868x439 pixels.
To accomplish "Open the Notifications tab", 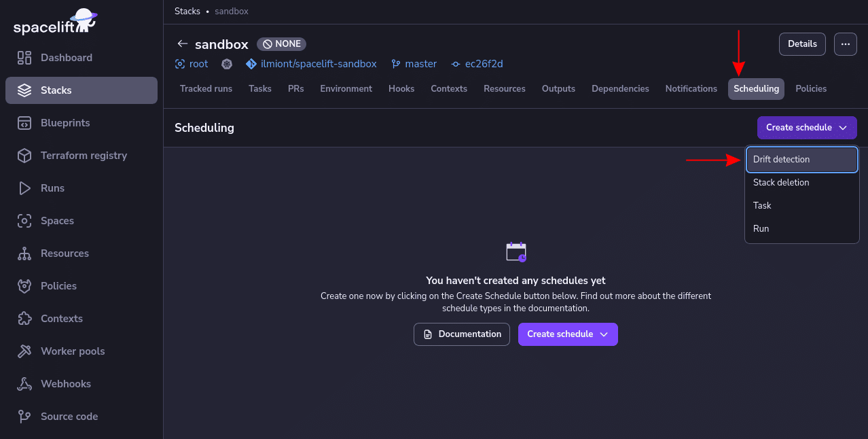I will point(691,89).
